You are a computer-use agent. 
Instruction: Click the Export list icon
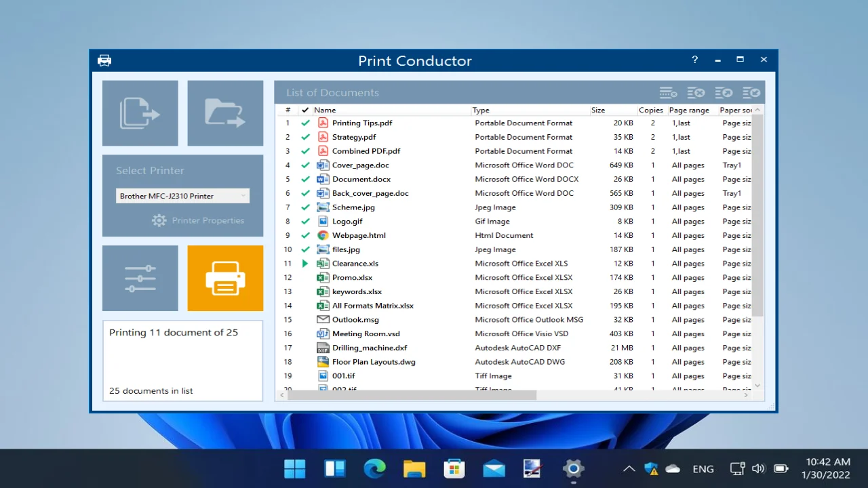tap(724, 93)
